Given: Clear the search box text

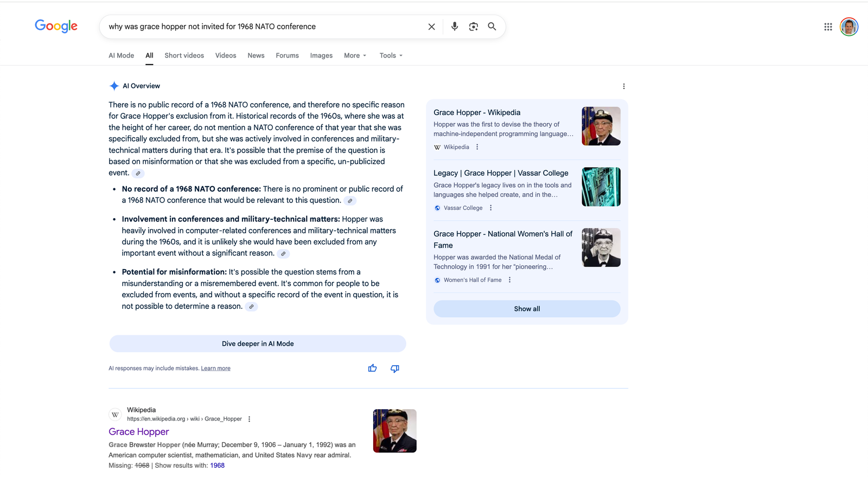Looking at the screenshot, I should pyautogui.click(x=431, y=27).
